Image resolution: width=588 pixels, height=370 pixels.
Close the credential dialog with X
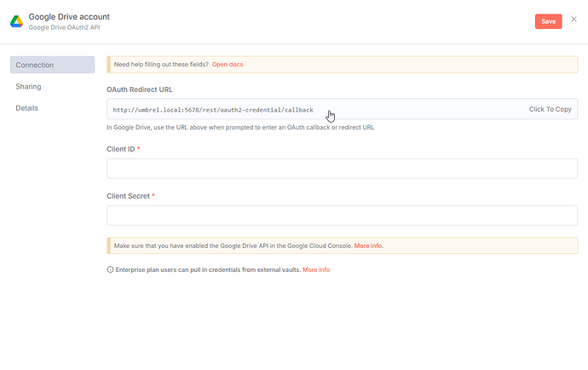tap(574, 19)
